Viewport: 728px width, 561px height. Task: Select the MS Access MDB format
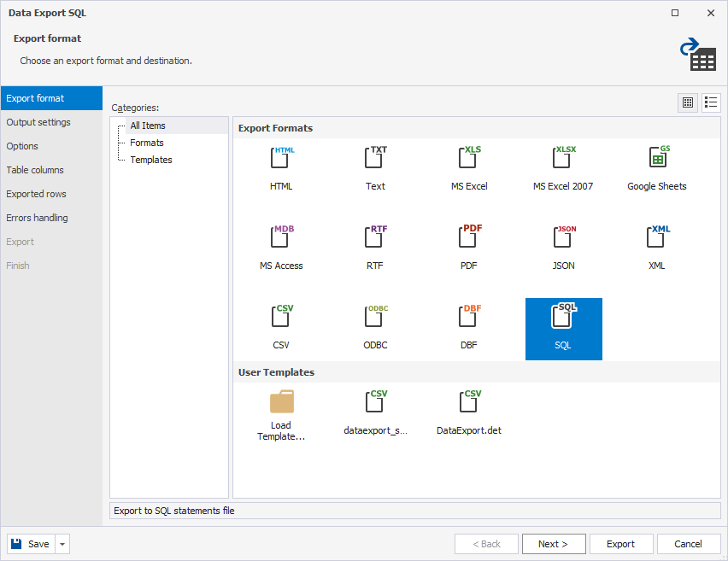(281, 241)
